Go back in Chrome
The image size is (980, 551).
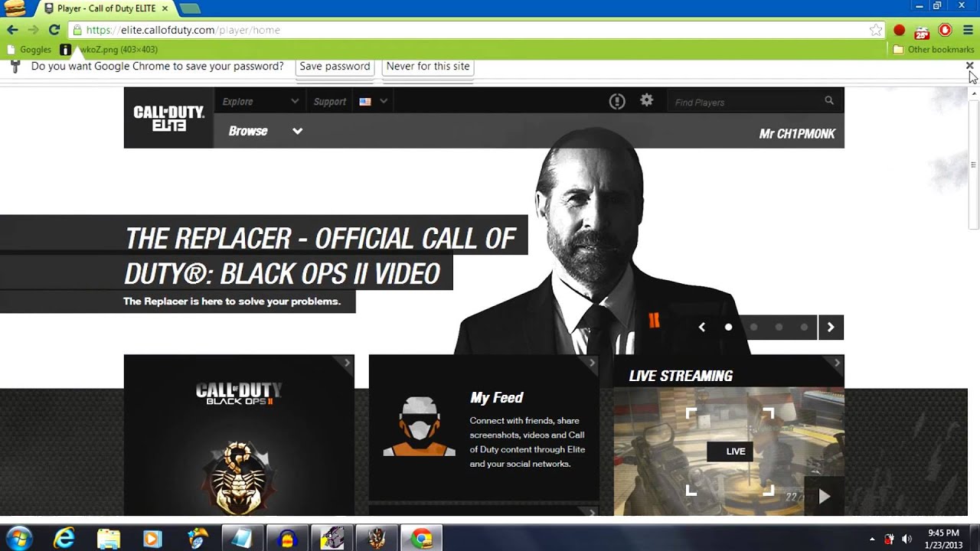tap(12, 30)
